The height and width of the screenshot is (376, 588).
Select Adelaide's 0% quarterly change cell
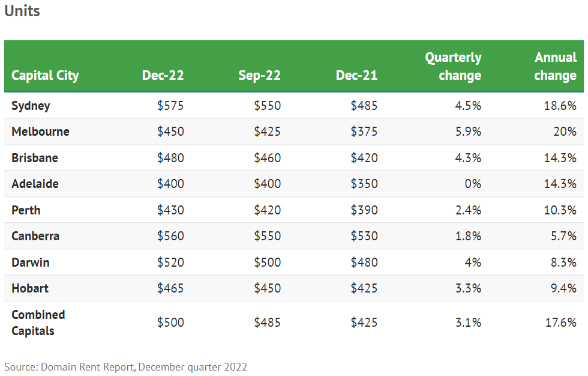pyautogui.click(x=472, y=184)
